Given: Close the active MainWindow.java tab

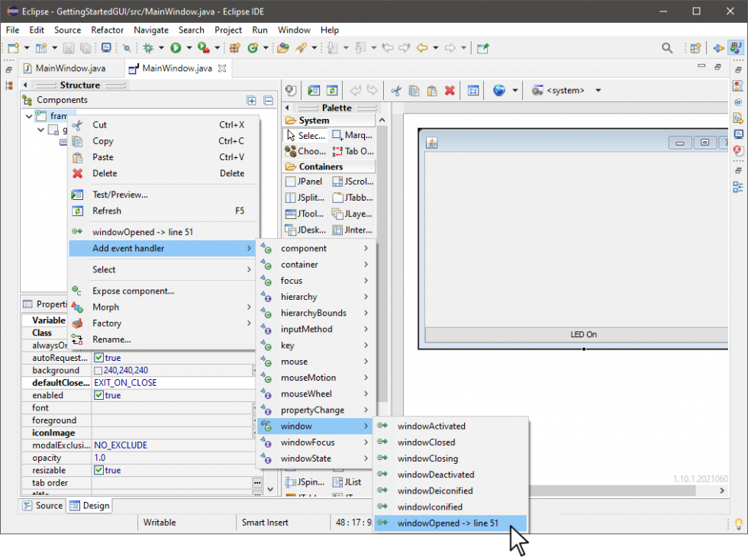Looking at the screenshot, I should 222,68.
